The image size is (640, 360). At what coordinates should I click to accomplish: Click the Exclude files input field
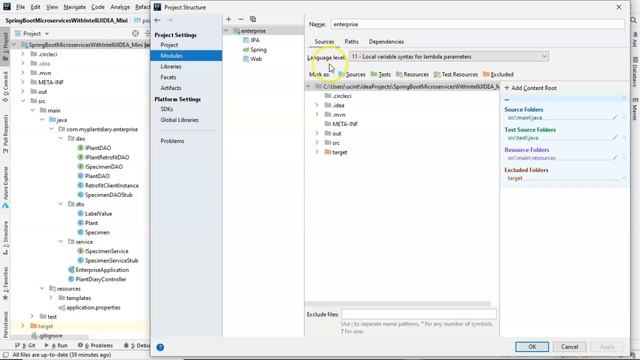pyautogui.click(x=418, y=314)
